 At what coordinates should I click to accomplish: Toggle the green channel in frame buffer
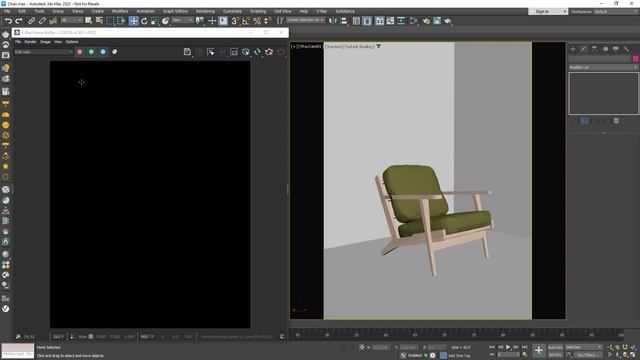tap(91, 52)
